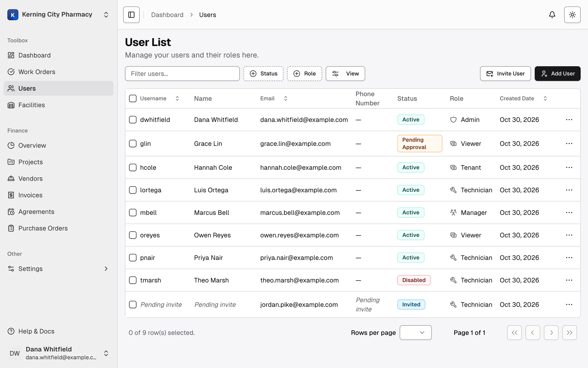Viewport: 588px width, 368px height.
Task: Open row actions for glin
Action: click(x=569, y=143)
